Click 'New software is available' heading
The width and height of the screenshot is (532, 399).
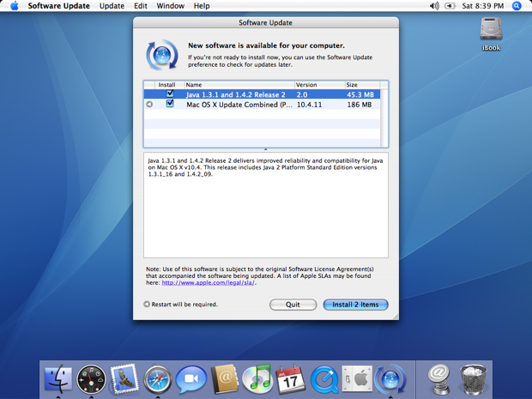coord(266,45)
